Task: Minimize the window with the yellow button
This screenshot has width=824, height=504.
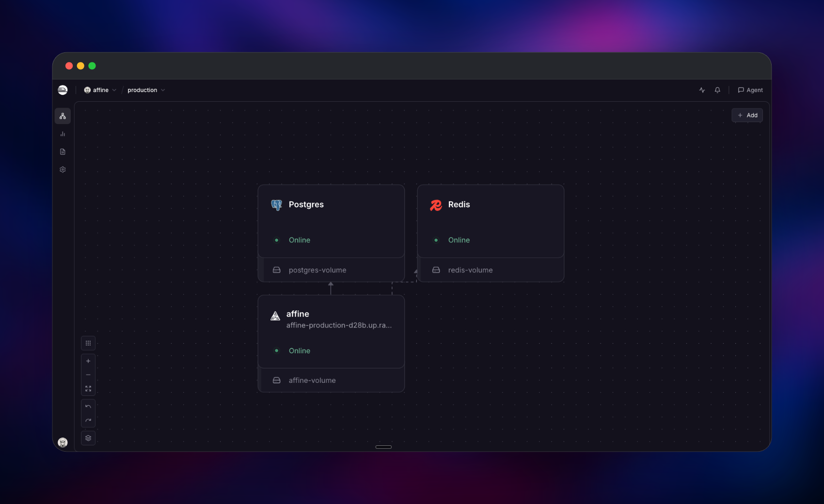Action: click(x=80, y=66)
